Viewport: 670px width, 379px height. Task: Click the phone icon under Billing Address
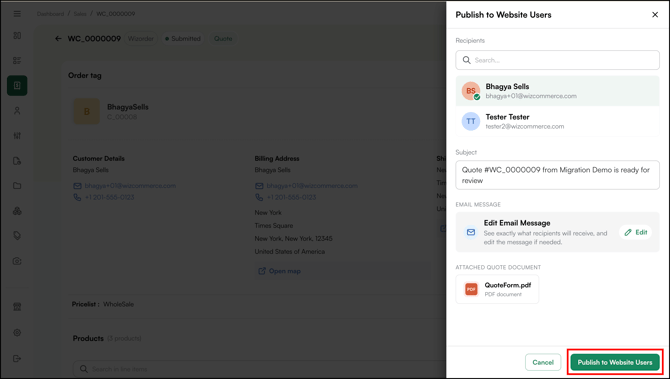tap(259, 197)
